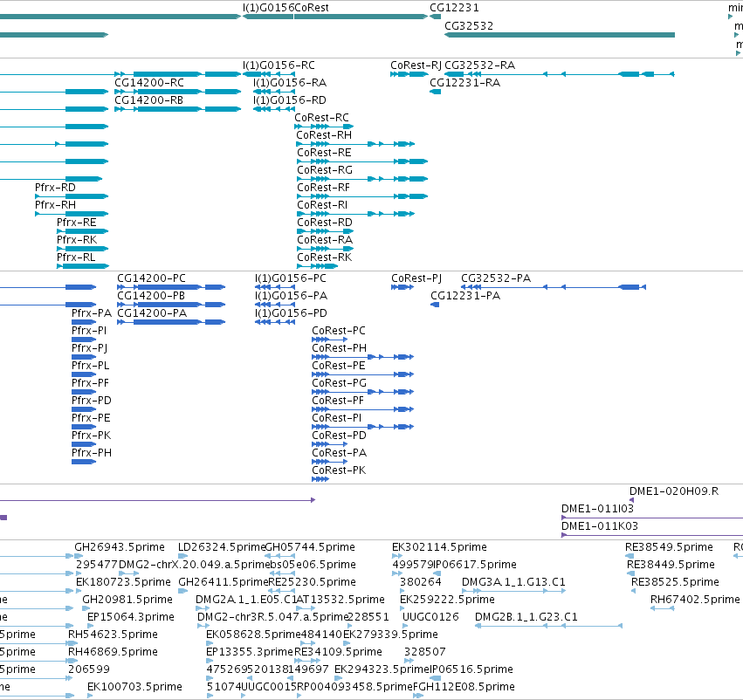Select the CoRest-PJ protein label

point(416,278)
